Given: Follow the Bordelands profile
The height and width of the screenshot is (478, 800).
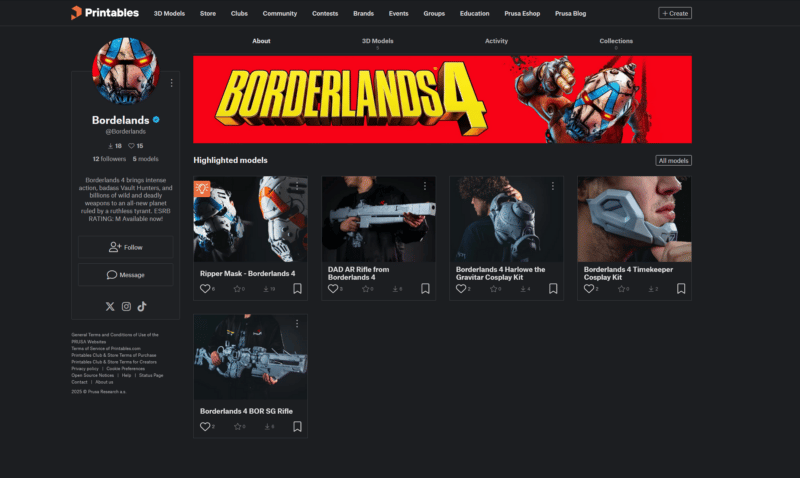Looking at the screenshot, I should pyautogui.click(x=126, y=247).
